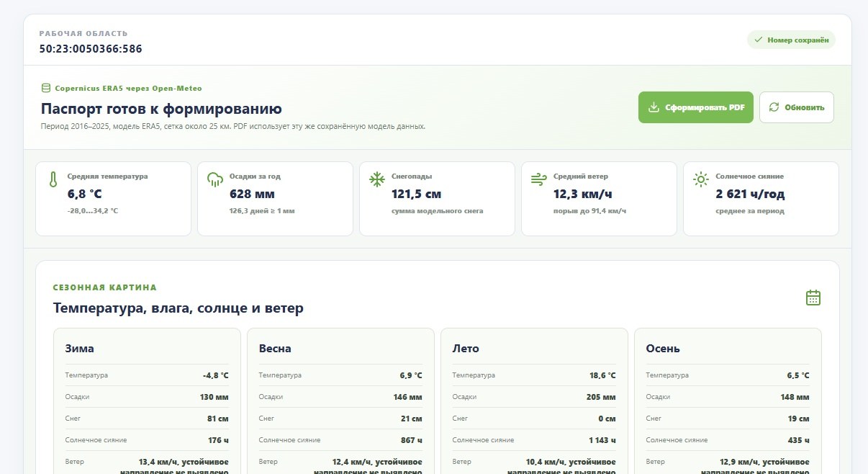Click the summer sunshine value 1 143 ч
868x474 pixels.
pyautogui.click(x=602, y=440)
